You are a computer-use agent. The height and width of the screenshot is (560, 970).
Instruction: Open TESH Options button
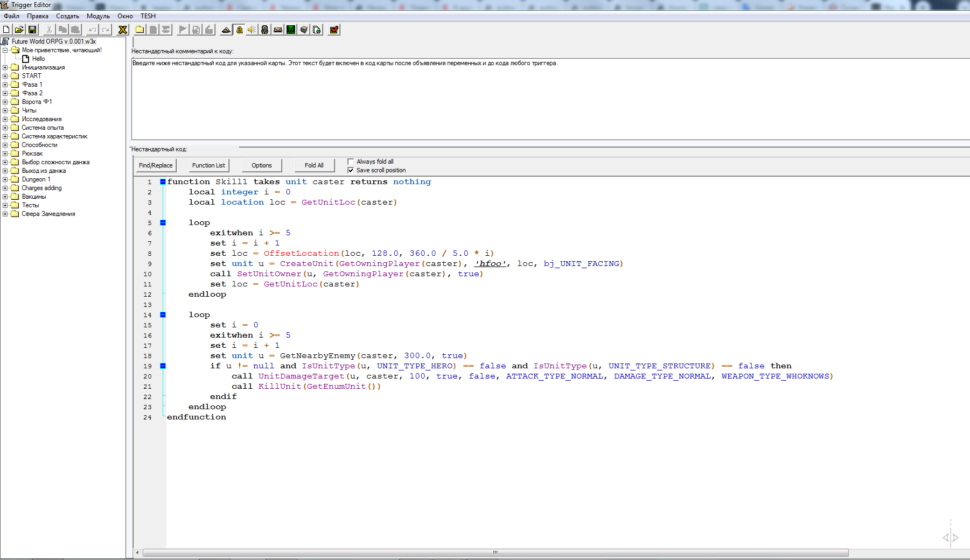(x=262, y=165)
